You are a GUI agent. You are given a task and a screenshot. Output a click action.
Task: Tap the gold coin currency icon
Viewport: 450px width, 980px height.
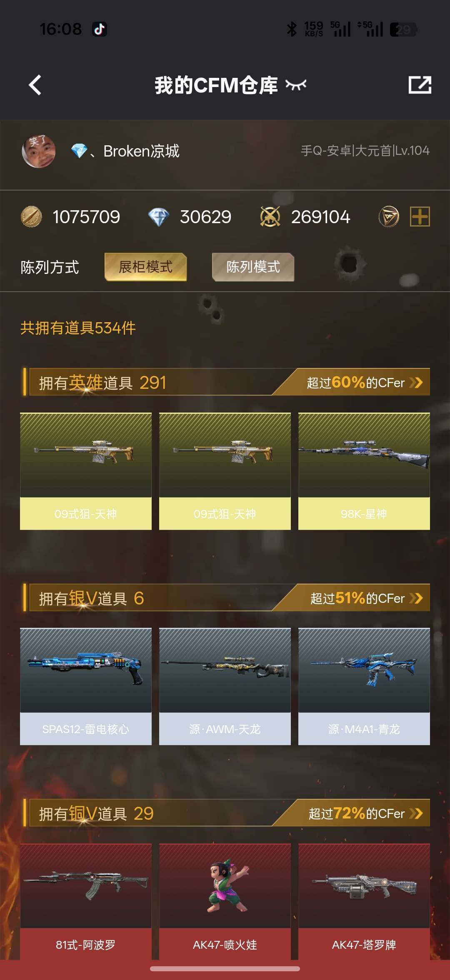pos(31,217)
